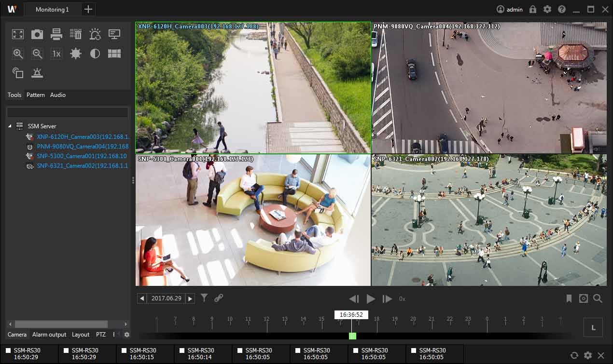
Task: Click the camera snapshot capture icon
Action: point(37,34)
